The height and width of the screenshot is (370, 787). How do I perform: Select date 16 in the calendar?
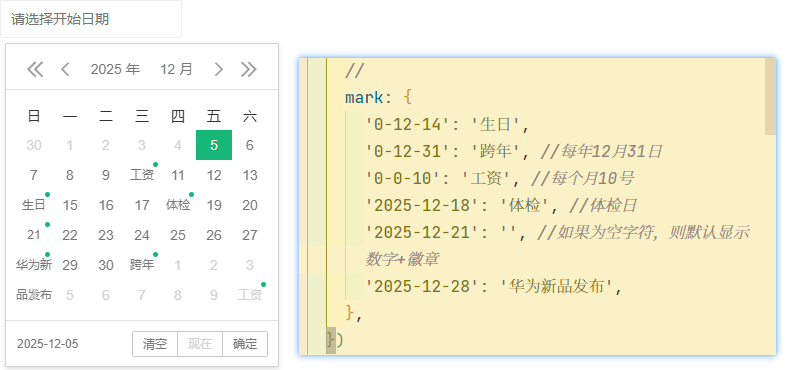coord(106,205)
